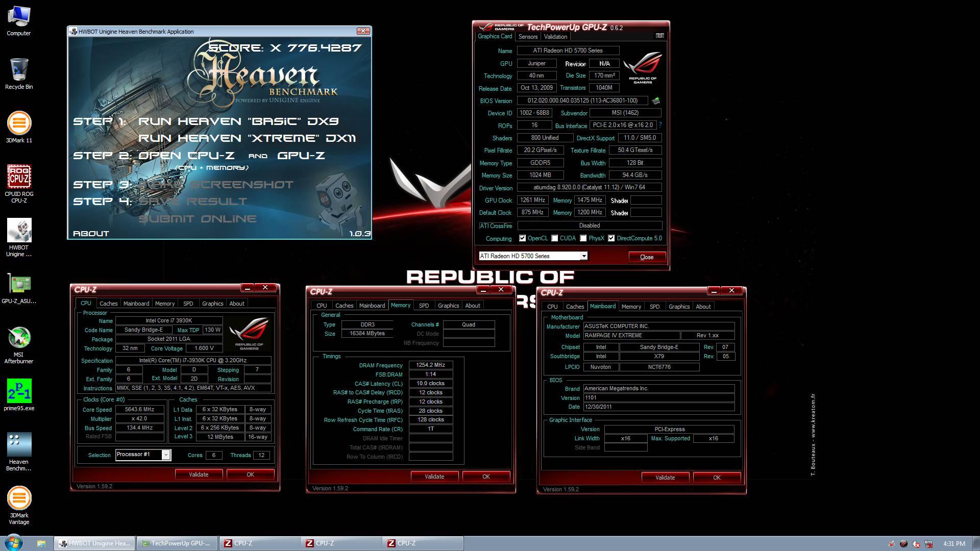Click the network tray icon
980x551 pixels.
click(x=928, y=544)
